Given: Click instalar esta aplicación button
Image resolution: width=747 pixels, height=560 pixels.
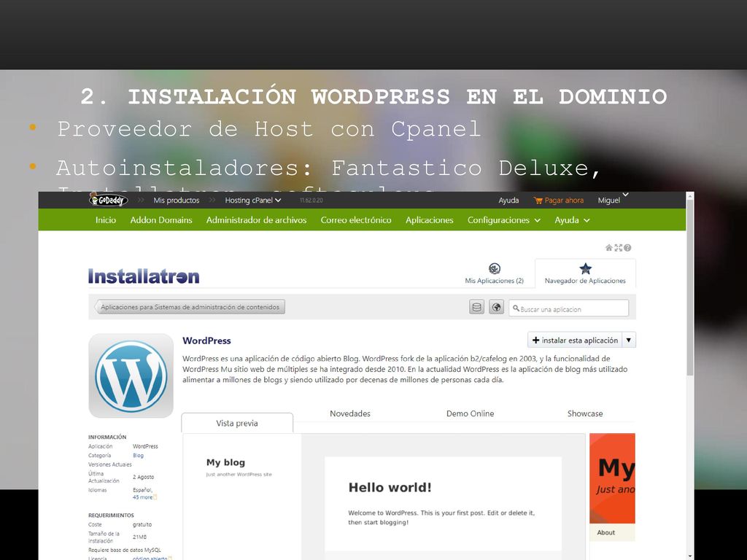Looking at the screenshot, I should (575, 340).
